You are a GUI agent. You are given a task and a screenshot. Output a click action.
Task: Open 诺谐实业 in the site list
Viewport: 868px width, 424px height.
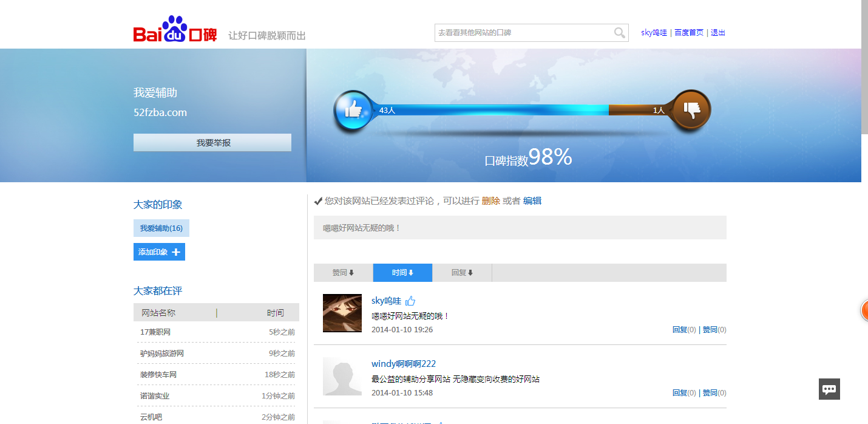(155, 396)
